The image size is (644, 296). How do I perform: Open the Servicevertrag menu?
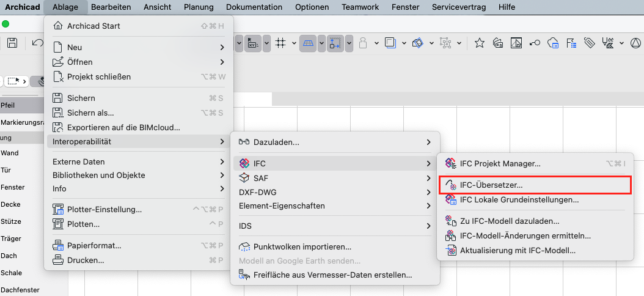459,7
